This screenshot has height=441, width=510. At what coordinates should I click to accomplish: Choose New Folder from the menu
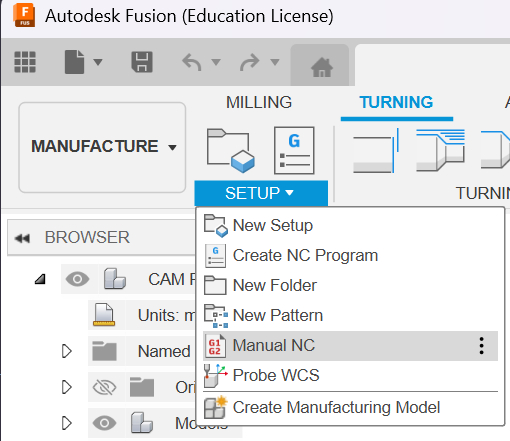(350, 286)
